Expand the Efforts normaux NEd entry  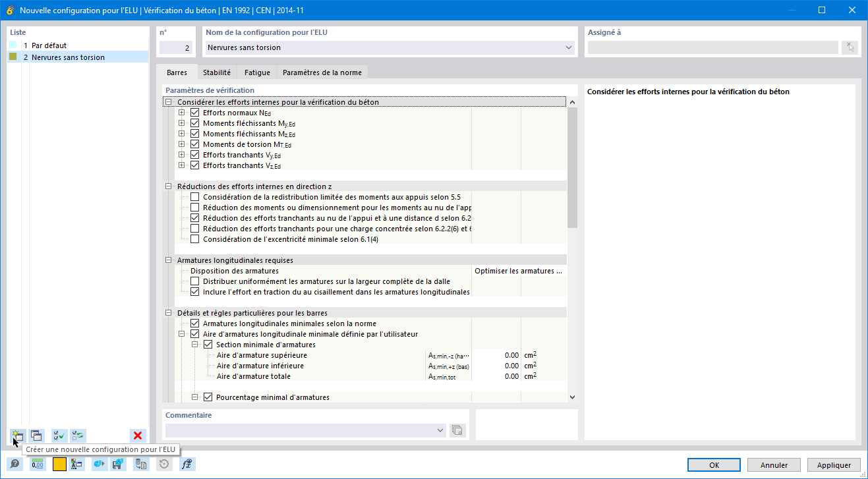click(x=182, y=112)
